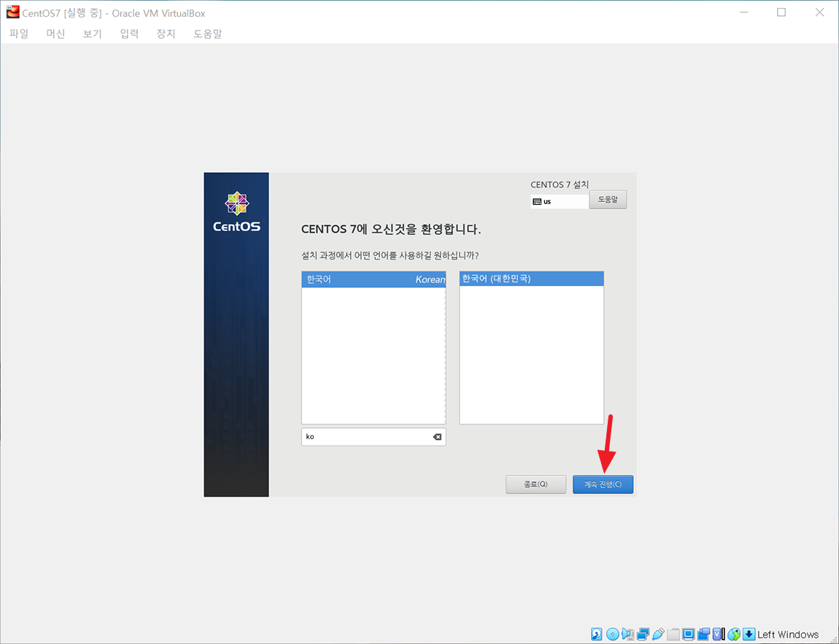
Task: Click the virtualization features status icon
Action: tap(719, 634)
